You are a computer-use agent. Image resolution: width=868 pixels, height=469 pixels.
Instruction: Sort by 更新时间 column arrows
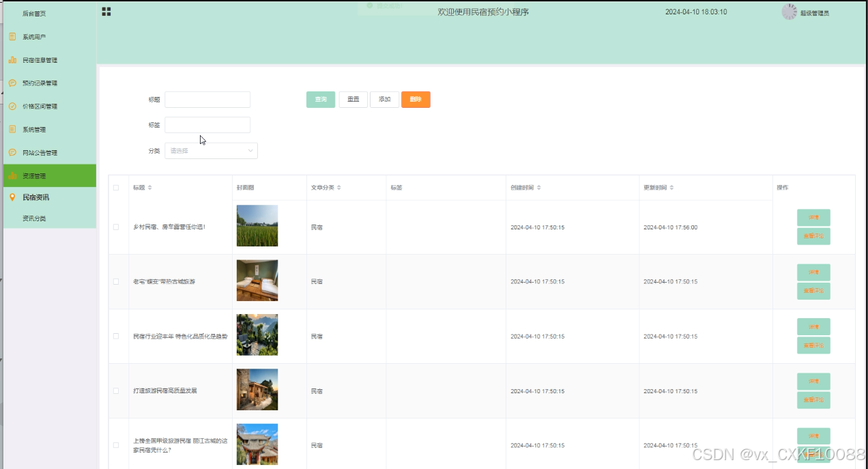point(671,188)
